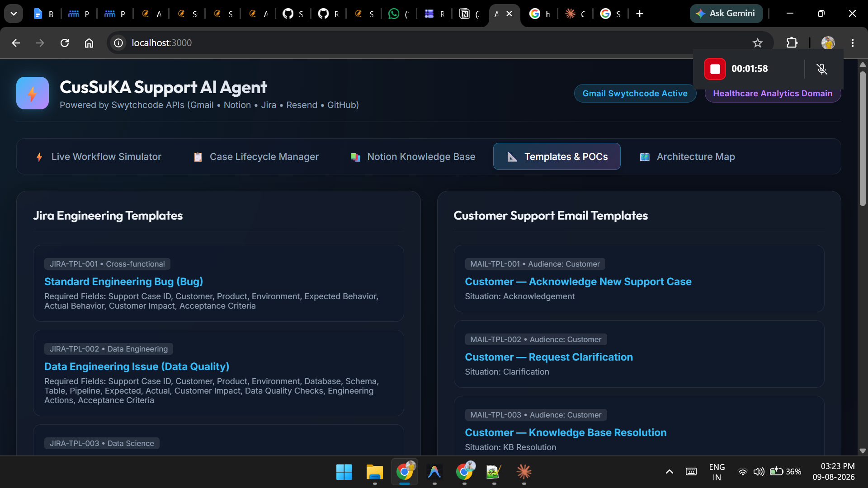Click the MAIL-TPL-002 • Audience: Customer tag
This screenshot has height=488, width=868.
[x=536, y=339]
